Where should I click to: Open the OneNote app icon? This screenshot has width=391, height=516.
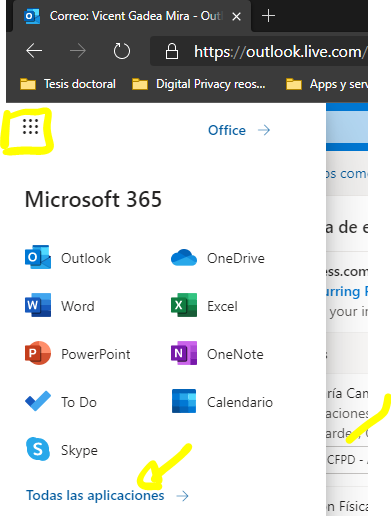pos(184,353)
